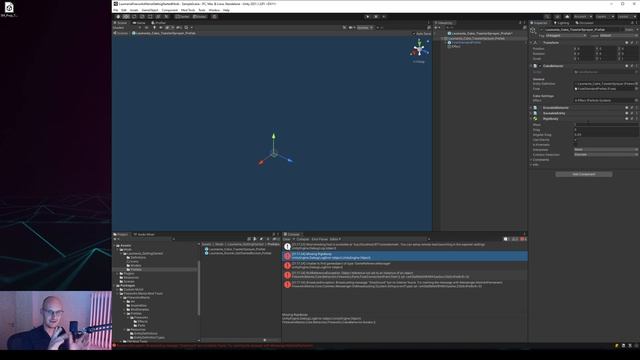
Task: Click the Step frame button
Action: pyautogui.click(x=384, y=17)
